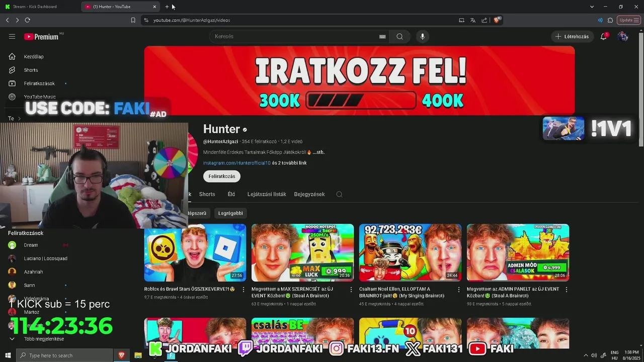Close the Hunter - YouTube tab
The image size is (644, 362).
pyautogui.click(x=154, y=7)
